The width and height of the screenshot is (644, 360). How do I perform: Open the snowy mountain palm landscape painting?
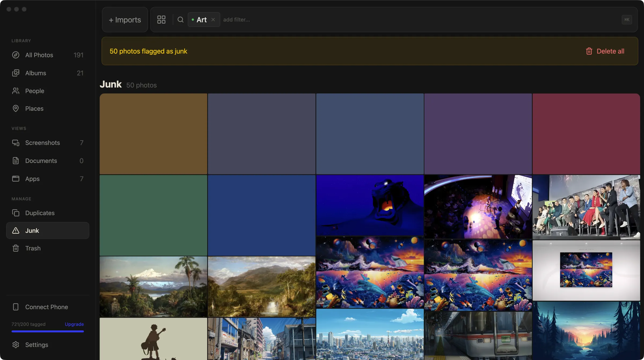coord(153,287)
